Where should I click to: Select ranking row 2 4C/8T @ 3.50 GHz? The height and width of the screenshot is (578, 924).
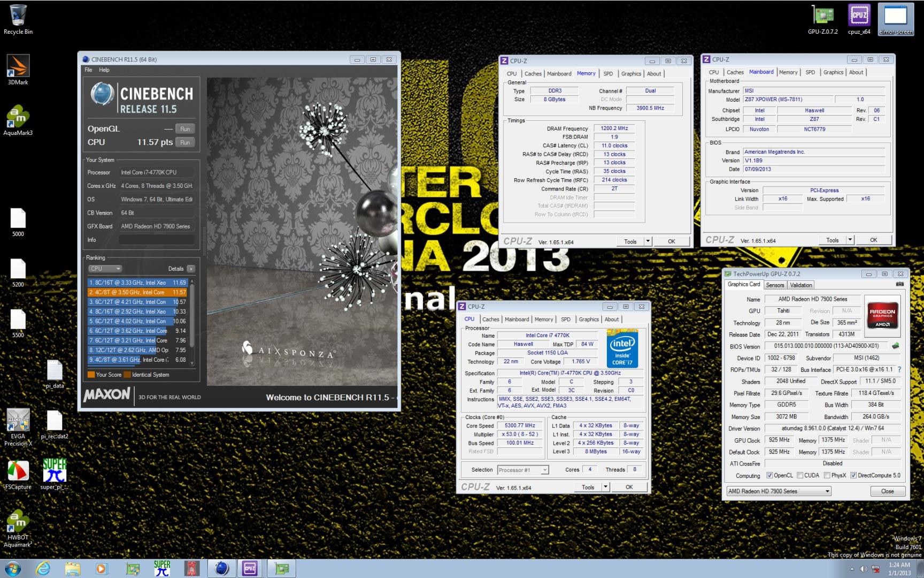coord(137,292)
